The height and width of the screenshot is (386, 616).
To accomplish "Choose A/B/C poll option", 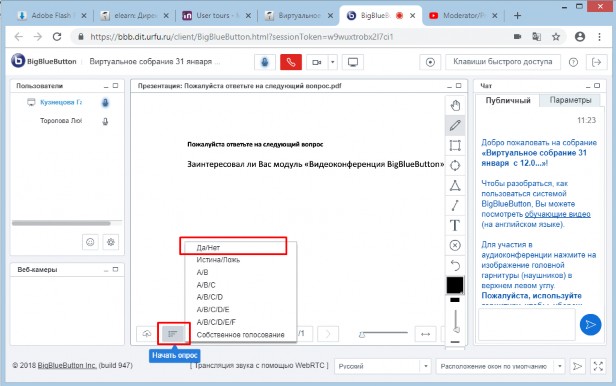I will (x=240, y=285).
